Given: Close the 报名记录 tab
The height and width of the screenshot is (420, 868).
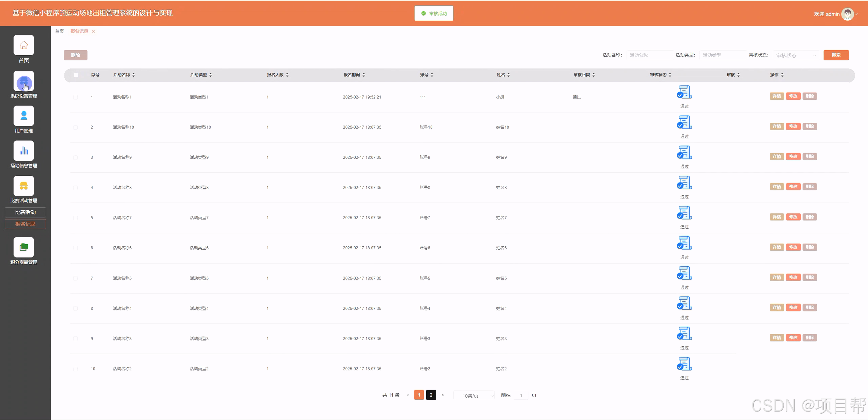Looking at the screenshot, I should (x=94, y=32).
